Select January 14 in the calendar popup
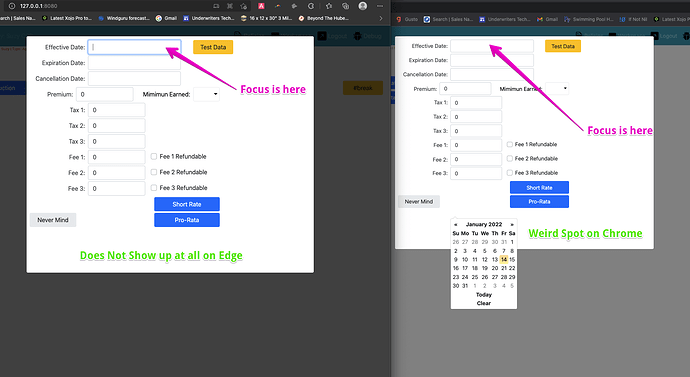690x377 pixels. [504, 260]
